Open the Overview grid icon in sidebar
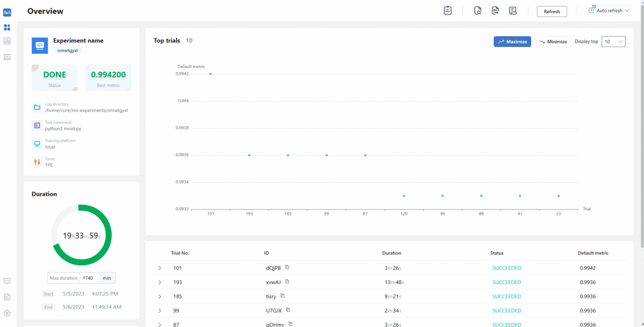 7,27
